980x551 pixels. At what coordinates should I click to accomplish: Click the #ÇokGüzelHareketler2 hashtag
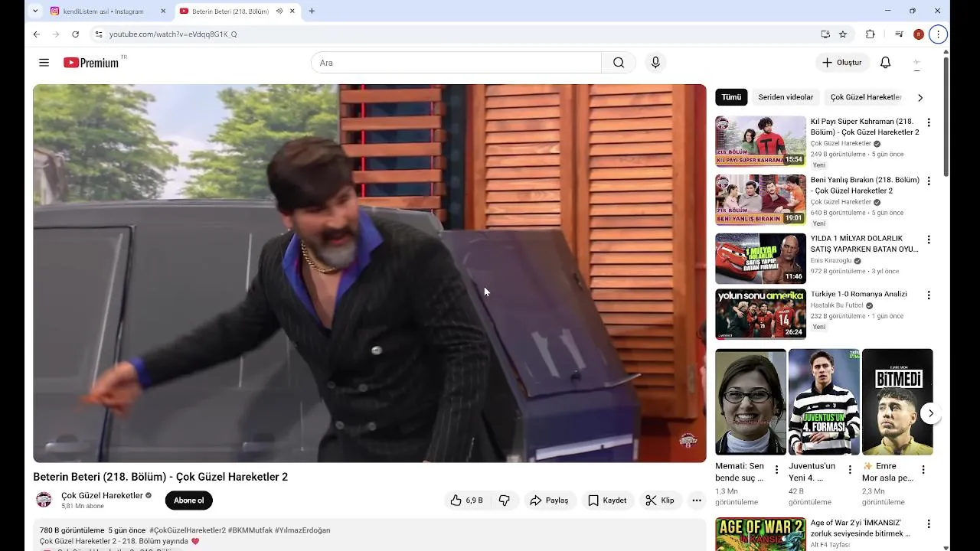click(188, 530)
